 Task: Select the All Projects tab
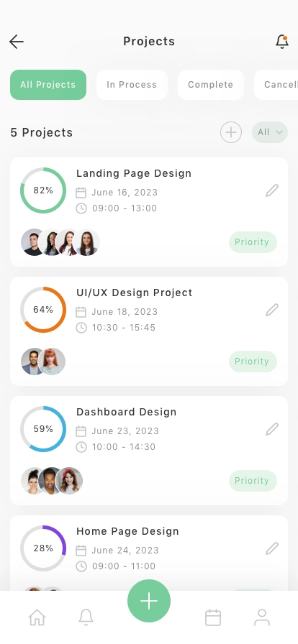pos(48,85)
